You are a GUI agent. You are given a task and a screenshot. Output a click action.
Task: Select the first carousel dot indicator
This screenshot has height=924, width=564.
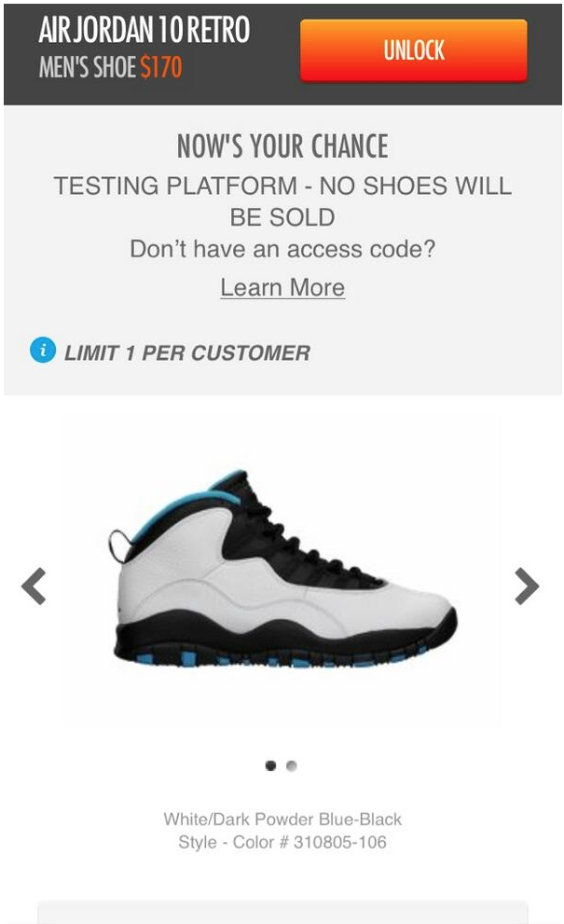point(270,765)
